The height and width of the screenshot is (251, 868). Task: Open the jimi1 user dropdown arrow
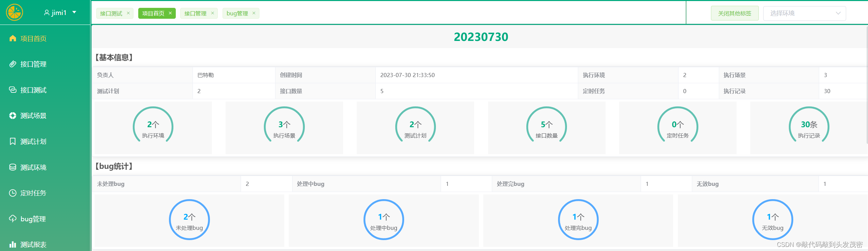coord(74,12)
